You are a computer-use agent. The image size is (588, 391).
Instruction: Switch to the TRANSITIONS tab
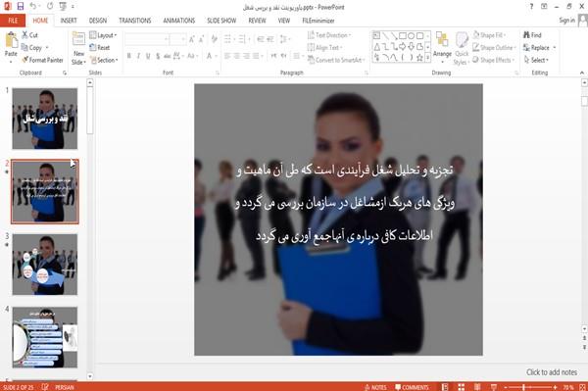135,21
